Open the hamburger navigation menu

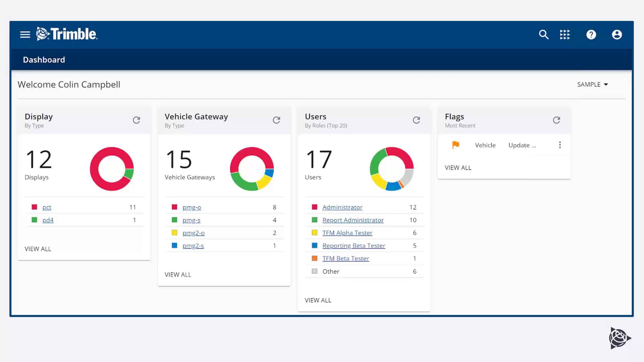25,35
